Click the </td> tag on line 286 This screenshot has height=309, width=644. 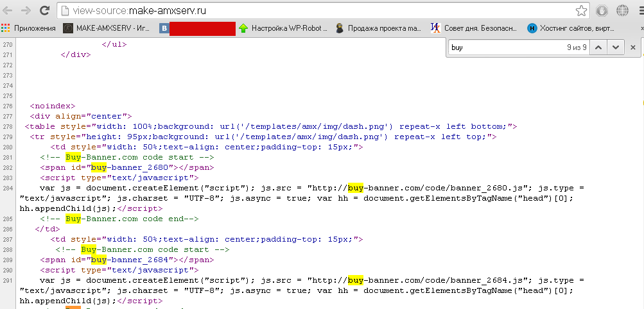point(48,229)
